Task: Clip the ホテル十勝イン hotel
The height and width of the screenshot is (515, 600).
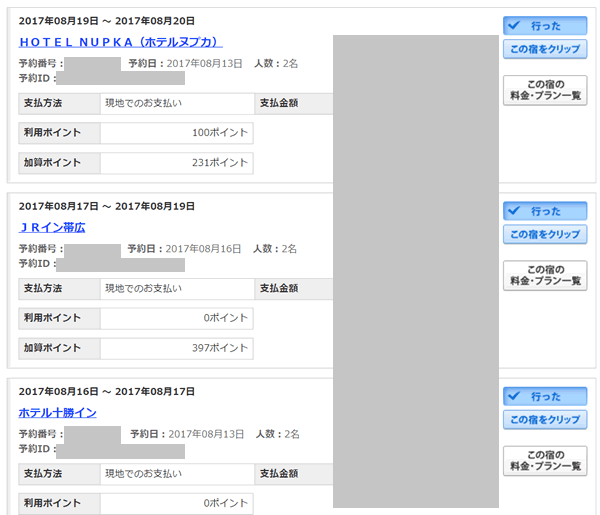Action: 544,419
